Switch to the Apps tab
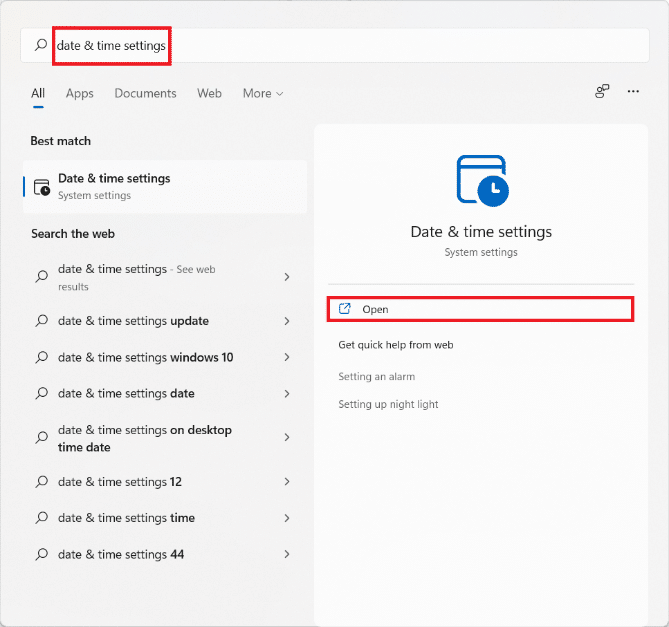Screen dimensions: 669x627 (79, 93)
